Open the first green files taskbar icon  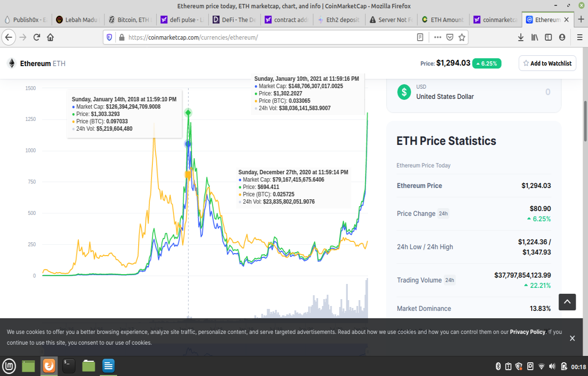[x=29, y=366]
